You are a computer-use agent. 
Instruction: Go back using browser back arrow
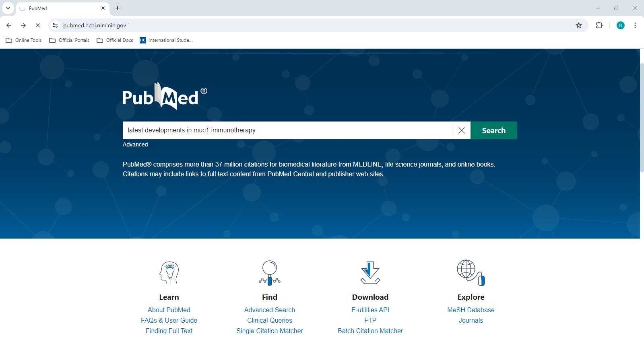point(9,25)
